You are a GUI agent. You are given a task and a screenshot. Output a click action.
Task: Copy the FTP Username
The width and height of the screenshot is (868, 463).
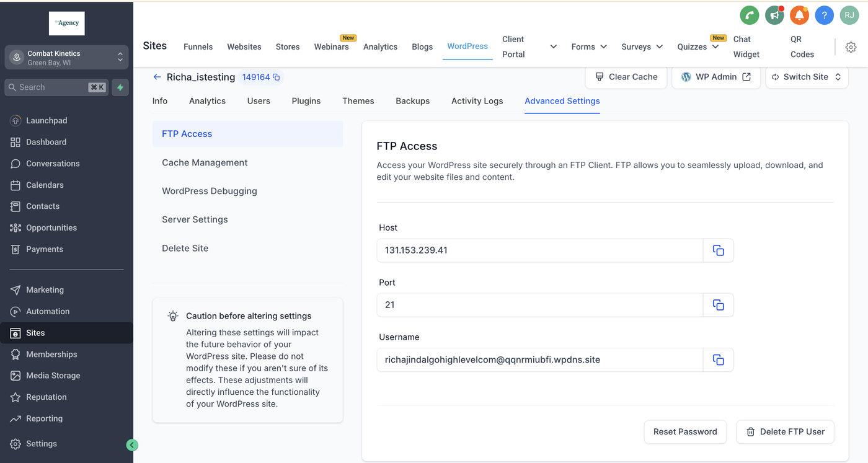tap(718, 359)
